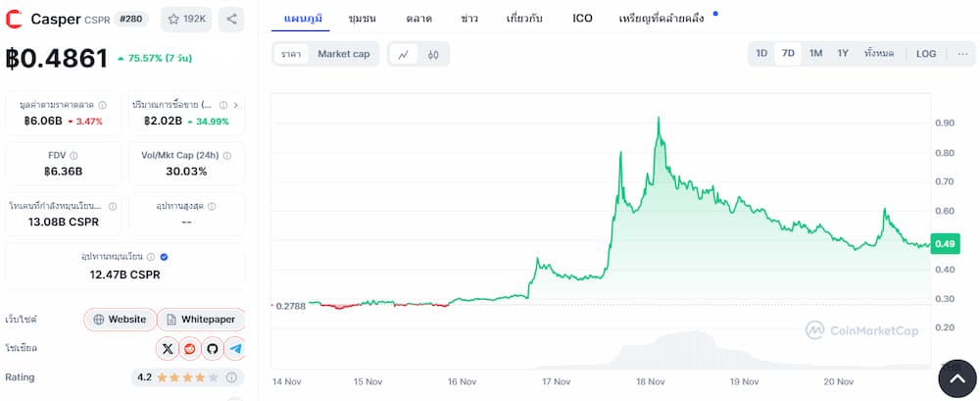Click the 18 Nov date axis label
This screenshot has height=401, width=980.
click(650, 381)
